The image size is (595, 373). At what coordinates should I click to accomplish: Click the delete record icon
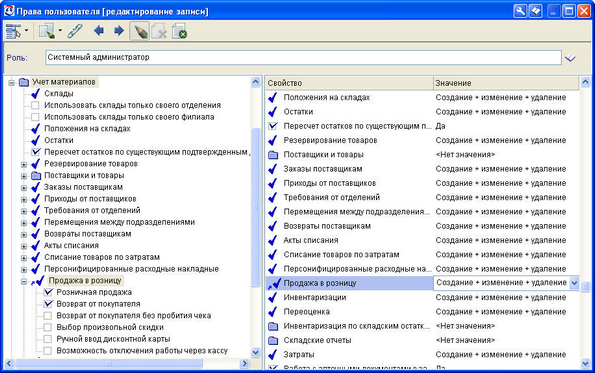coord(159,31)
